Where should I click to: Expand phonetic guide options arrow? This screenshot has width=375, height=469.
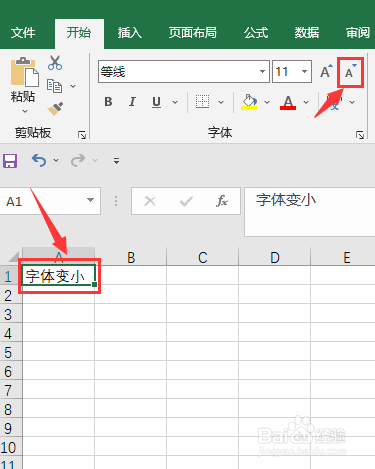point(352,102)
